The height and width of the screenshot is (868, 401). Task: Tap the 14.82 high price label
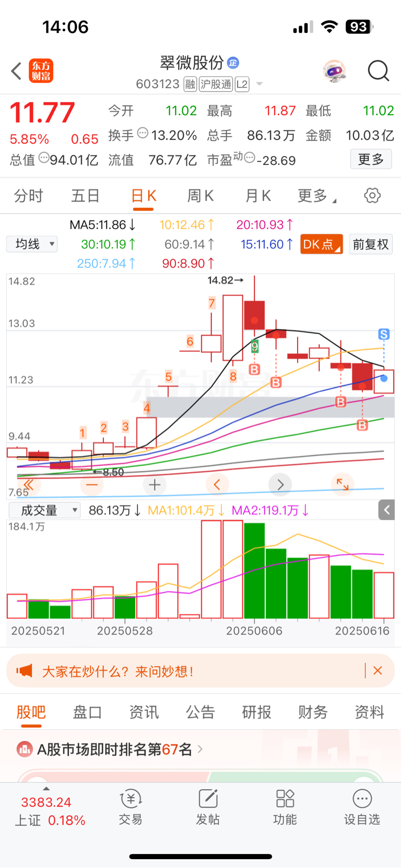(x=226, y=280)
